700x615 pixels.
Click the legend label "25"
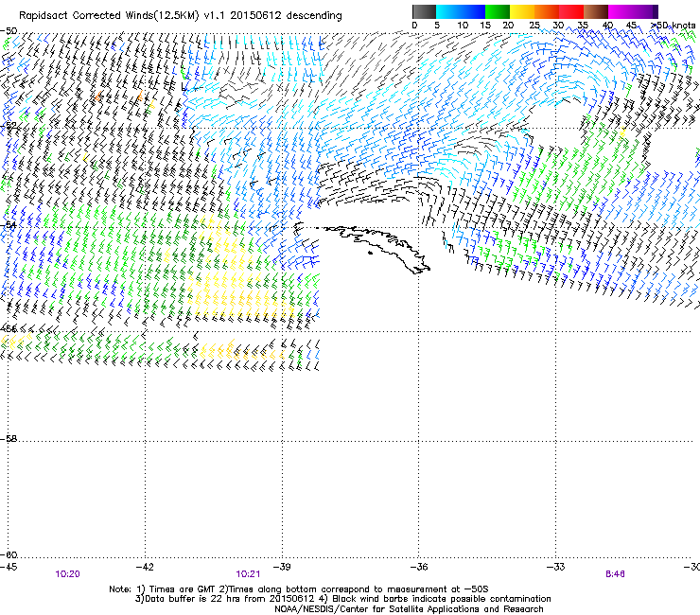[x=534, y=26]
